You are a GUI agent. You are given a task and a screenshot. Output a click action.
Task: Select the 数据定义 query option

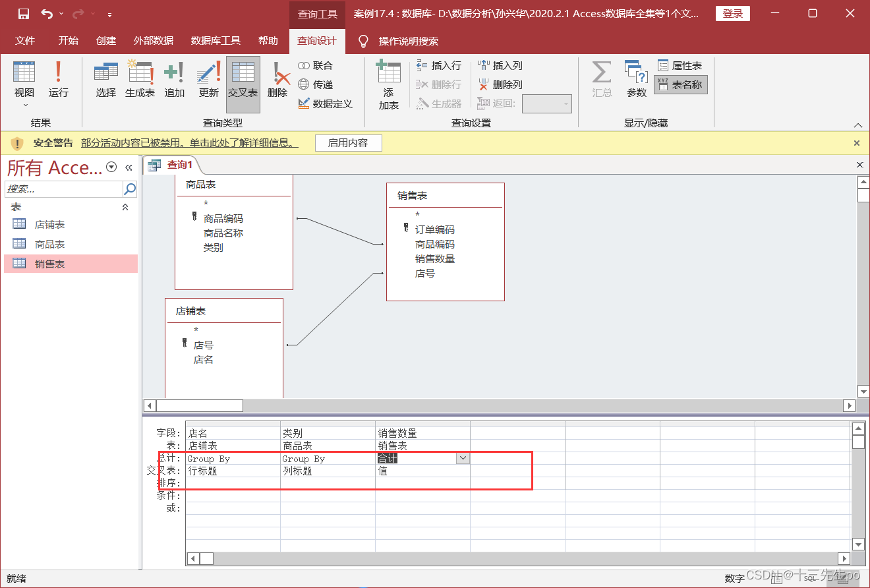click(x=326, y=104)
